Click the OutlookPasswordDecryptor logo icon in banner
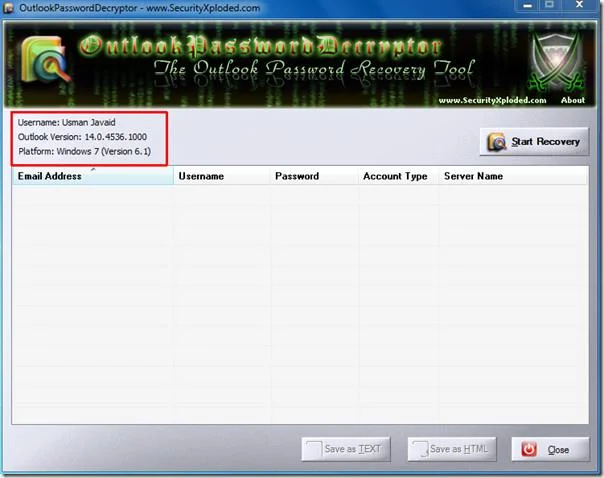Viewport: 604px width, 478px height. pyautogui.click(x=45, y=60)
